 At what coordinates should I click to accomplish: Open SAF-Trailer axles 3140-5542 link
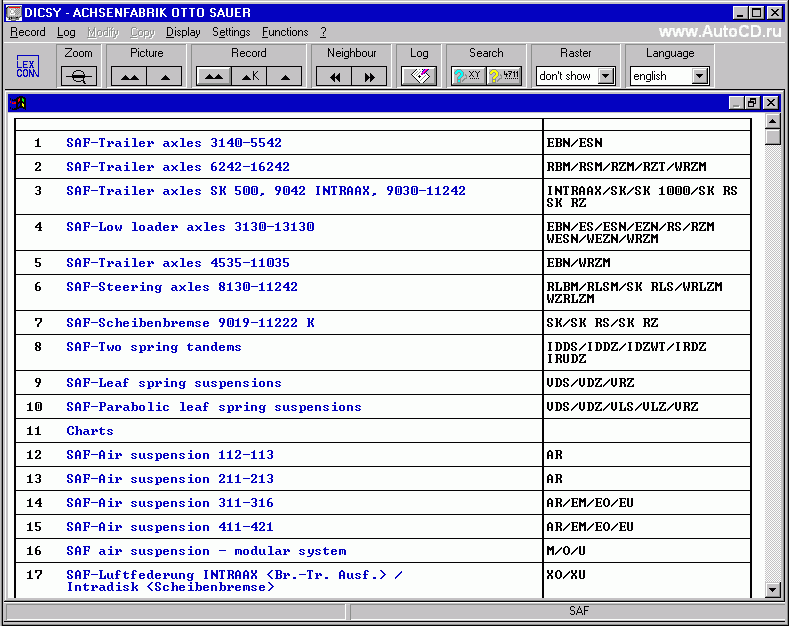(174, 142)
